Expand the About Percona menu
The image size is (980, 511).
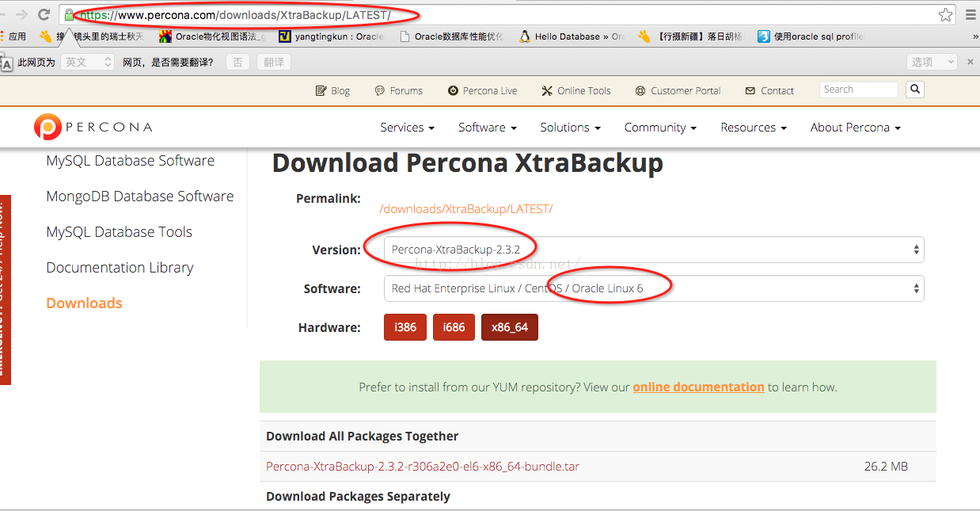(x=855, y=127)
